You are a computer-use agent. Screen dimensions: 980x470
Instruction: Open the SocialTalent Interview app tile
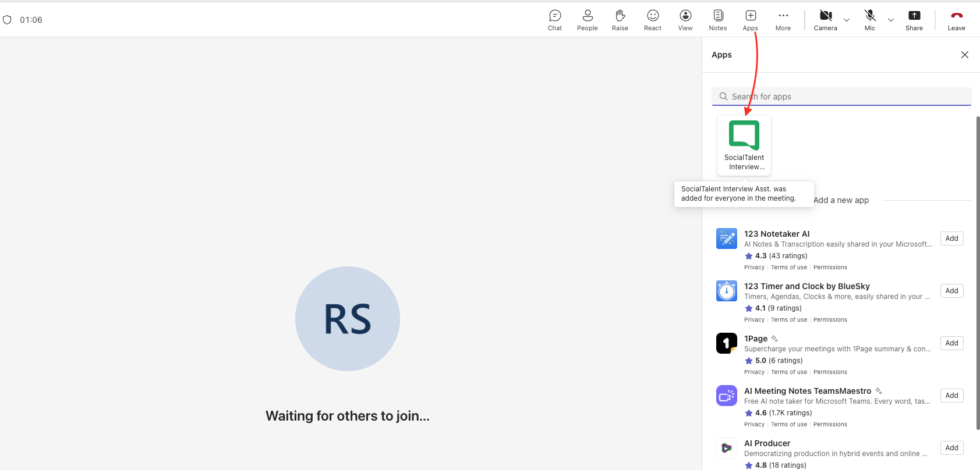click(744, 145)
